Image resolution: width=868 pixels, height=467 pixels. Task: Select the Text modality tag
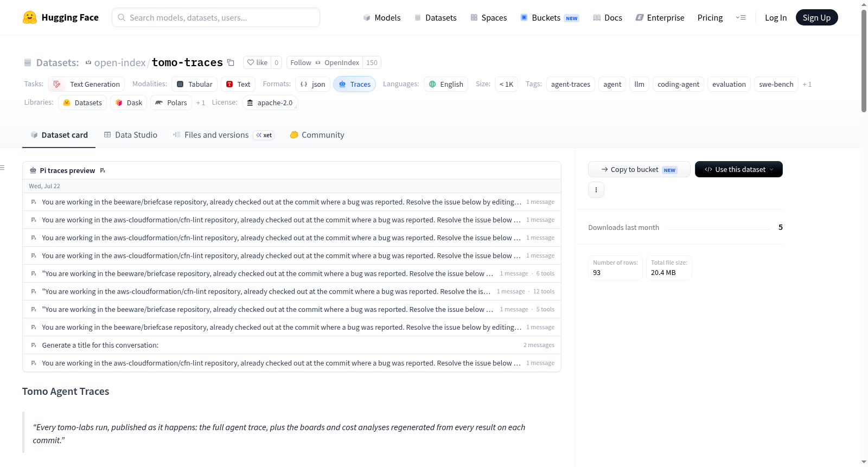tap(238, 84)
